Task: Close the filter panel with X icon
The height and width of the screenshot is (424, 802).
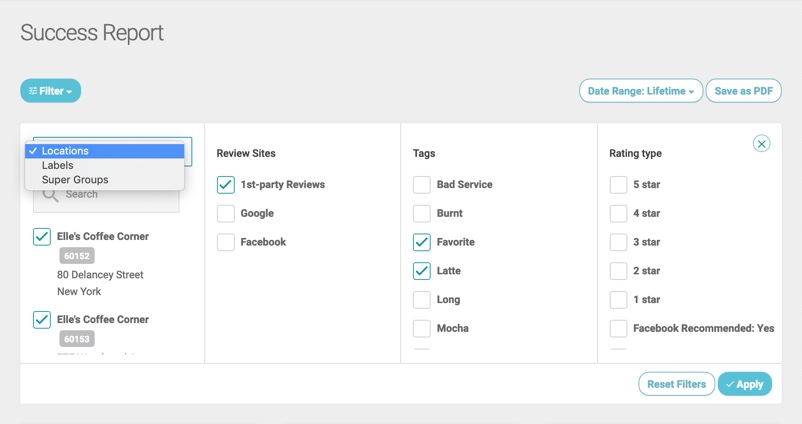Action: pos(761,144)
